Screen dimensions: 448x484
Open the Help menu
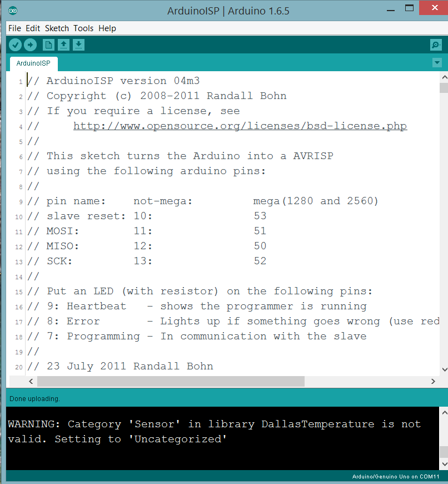tap(107, 28)
